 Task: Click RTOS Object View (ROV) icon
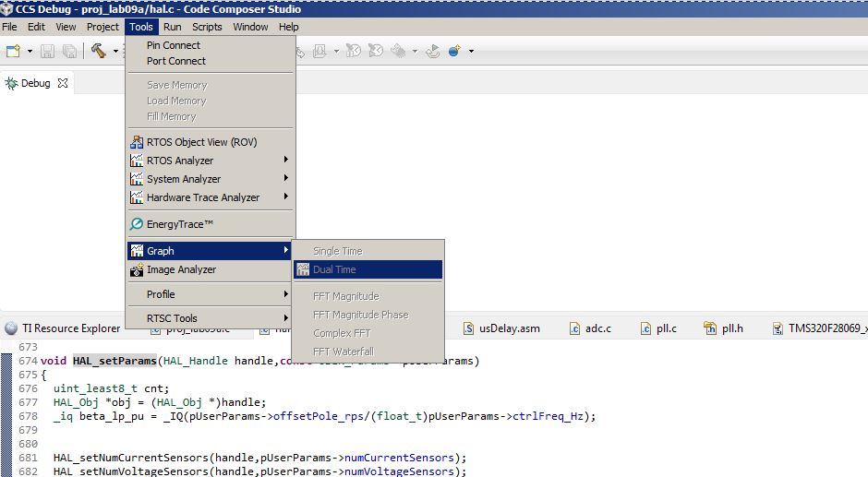pyautogui.click(x=136, y=142)
